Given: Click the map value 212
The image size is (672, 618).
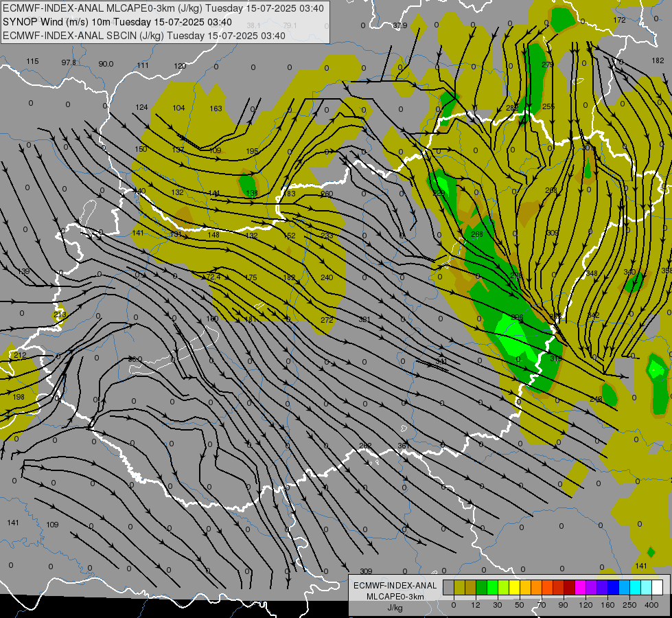Looking at the screenshot, I should (20, 355).
